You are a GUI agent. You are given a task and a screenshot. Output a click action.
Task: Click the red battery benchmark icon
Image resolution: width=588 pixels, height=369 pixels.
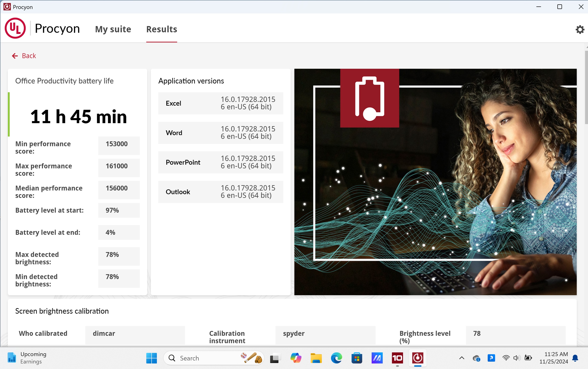click(x=369, y=98)
